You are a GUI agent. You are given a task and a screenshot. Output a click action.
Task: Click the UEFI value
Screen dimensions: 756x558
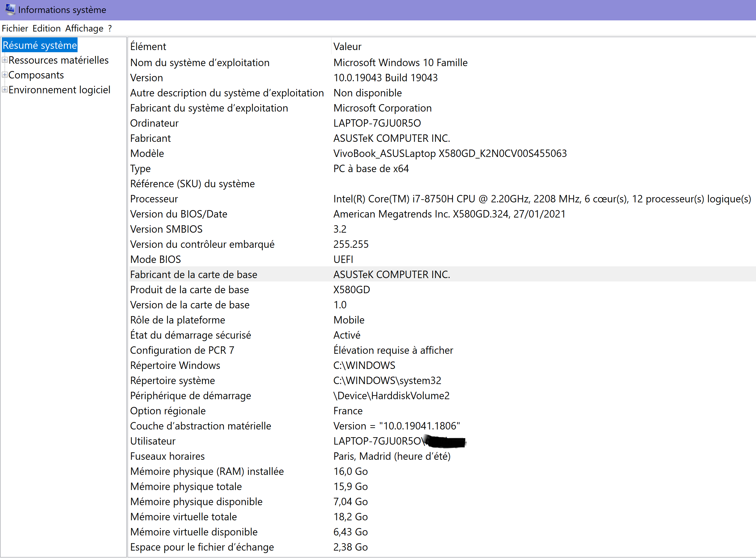coord(343,260)
